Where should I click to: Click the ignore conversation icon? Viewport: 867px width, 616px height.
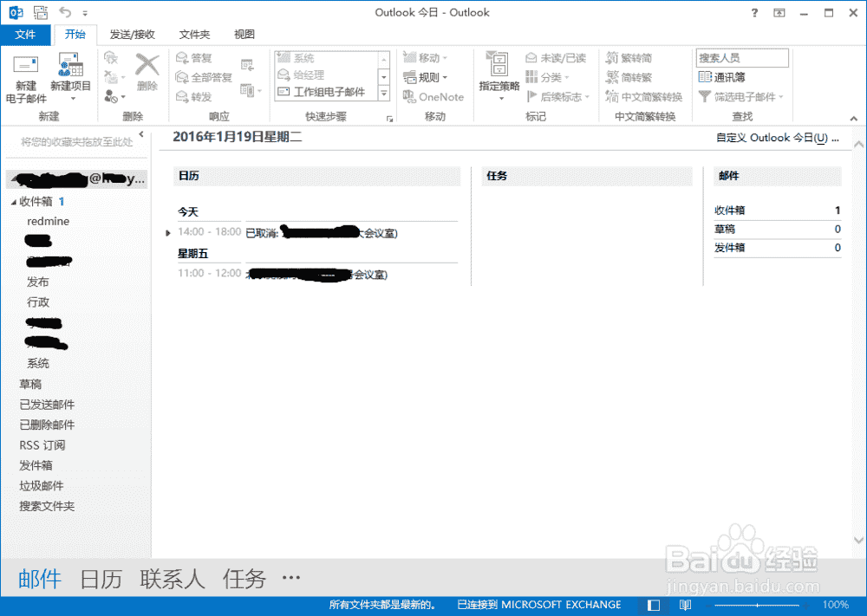click(111, 57)
